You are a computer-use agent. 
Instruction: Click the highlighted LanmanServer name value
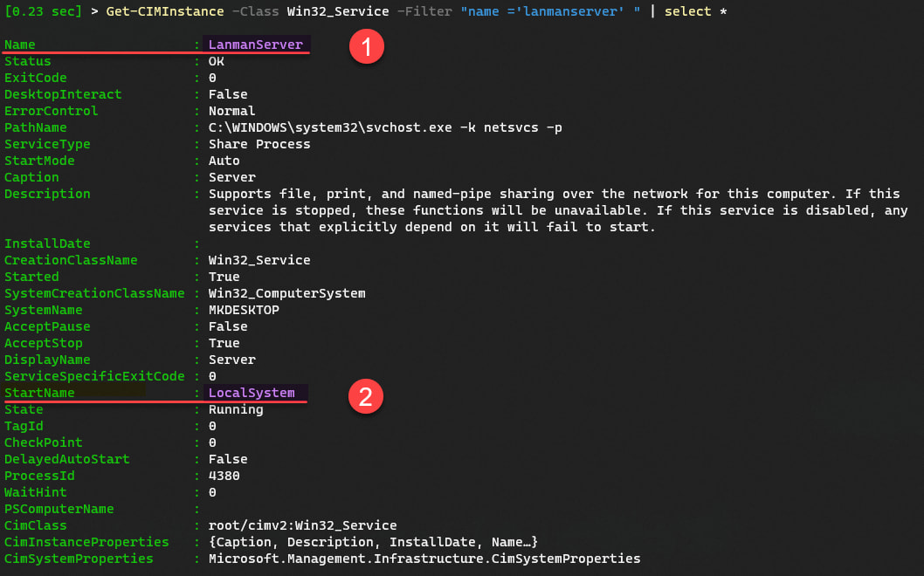point(255,45)
